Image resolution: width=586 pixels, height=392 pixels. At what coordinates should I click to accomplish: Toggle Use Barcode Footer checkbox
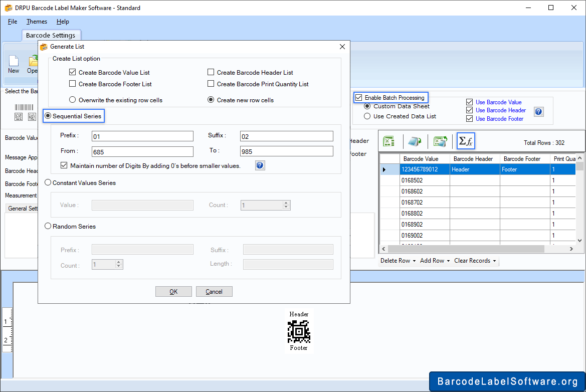tap(469, 119)
